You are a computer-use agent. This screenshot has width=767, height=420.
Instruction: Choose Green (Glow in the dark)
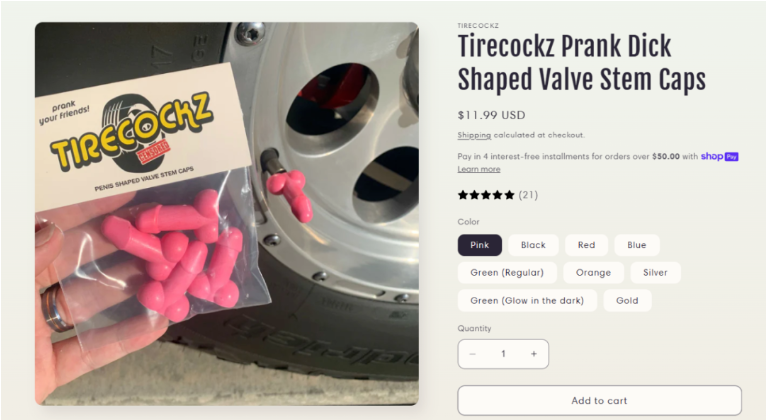527,301
